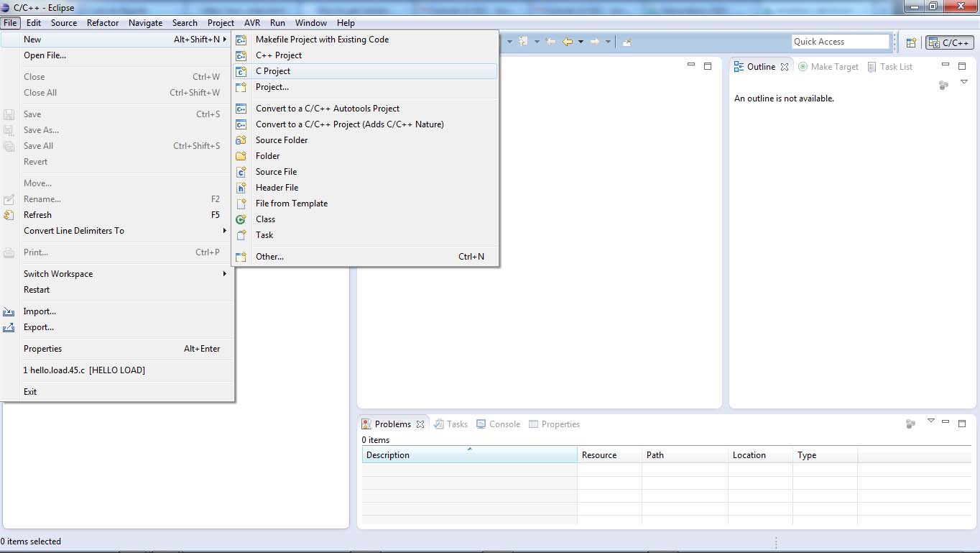
Task: Sort problems by Resource column
Action: coord(609,455)
